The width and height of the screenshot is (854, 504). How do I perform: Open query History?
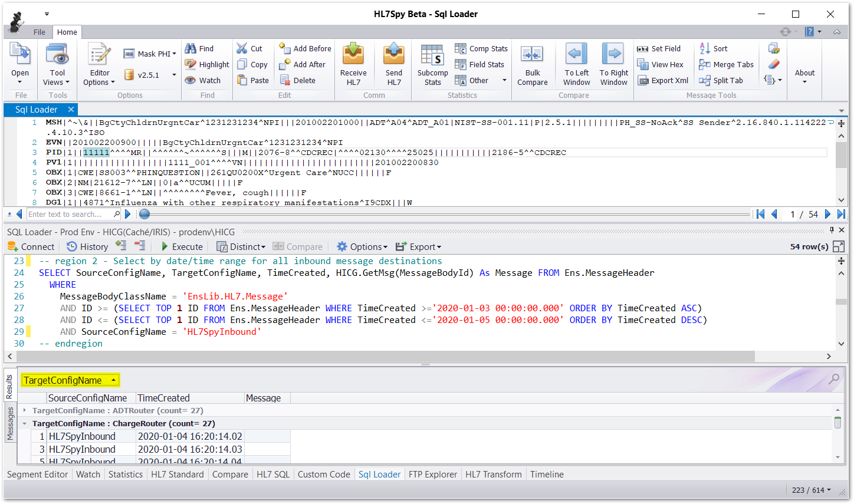click(87, 246)
